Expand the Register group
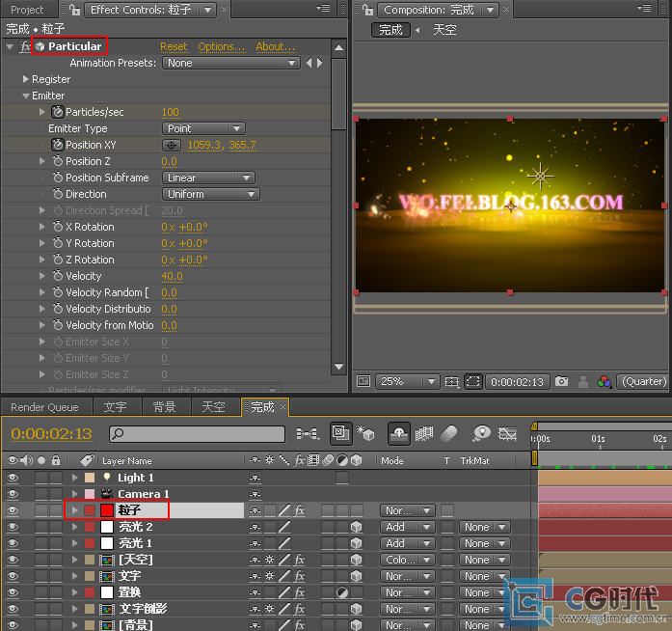This screenshot has height=631, width=672. tap(25, 79)
